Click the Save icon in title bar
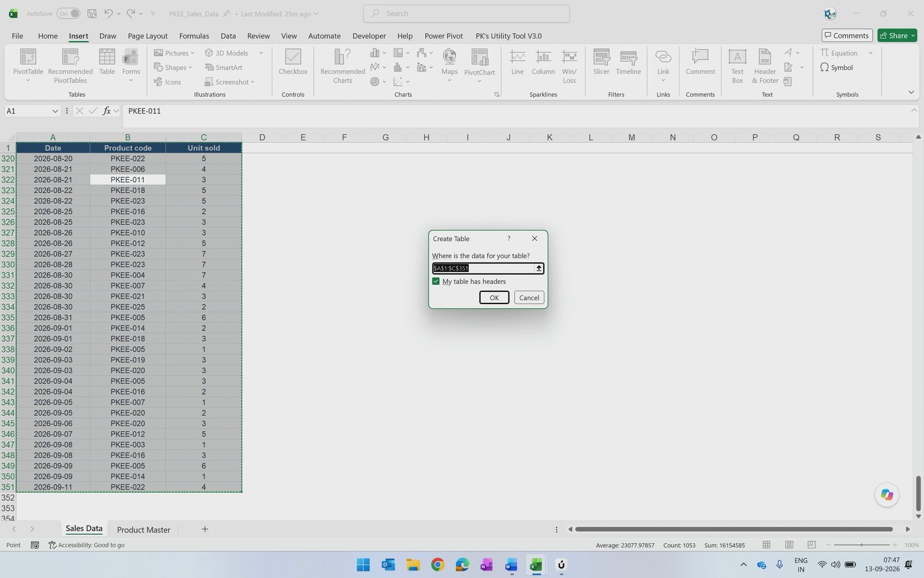This screenshot has height=578, width=924. 92,13
